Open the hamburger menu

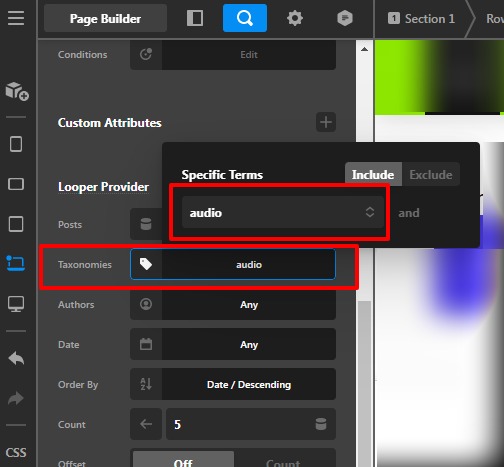tap(16, 18)
